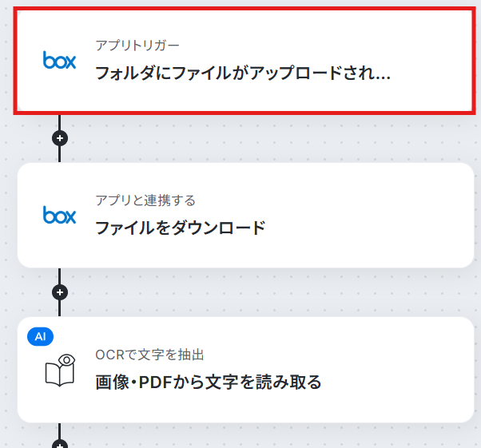
Task: Open the 画像・PDFから文字を読み取る step title
Action: (x=209, y=383)
